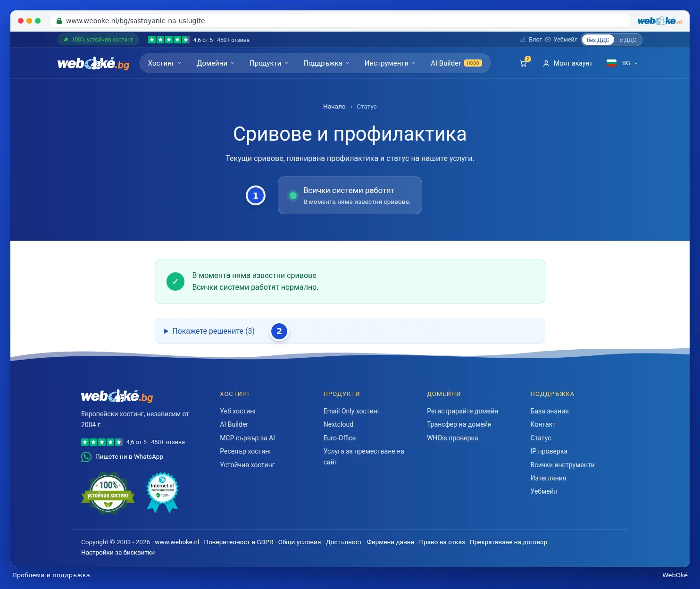Click the WhatsApp chat icon in footer
Image resolution: width=700 pixels, height=589 pixels.
tap(86, 457)
